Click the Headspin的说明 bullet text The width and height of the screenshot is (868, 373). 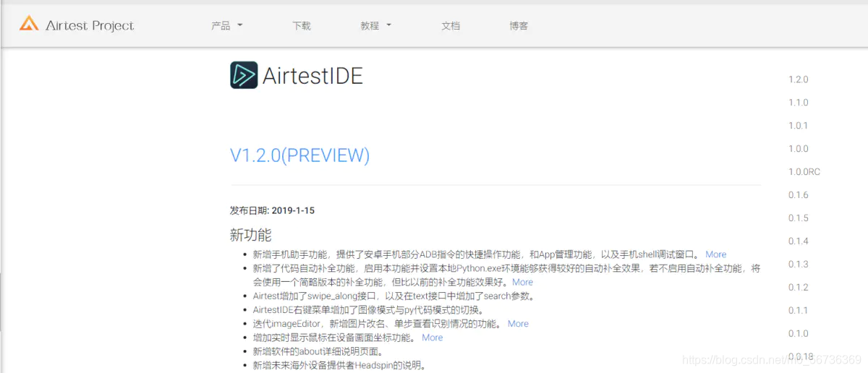(x=339, y=365)
